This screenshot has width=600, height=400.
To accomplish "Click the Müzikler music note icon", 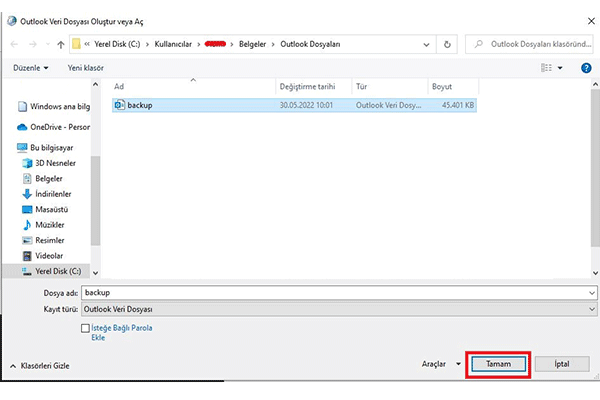I will (27, 225).
